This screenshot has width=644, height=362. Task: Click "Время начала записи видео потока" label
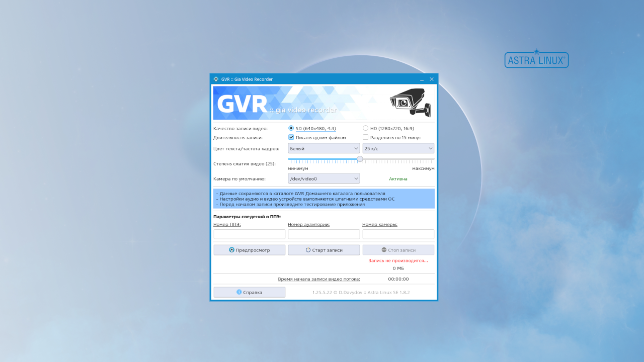point(319,279)
